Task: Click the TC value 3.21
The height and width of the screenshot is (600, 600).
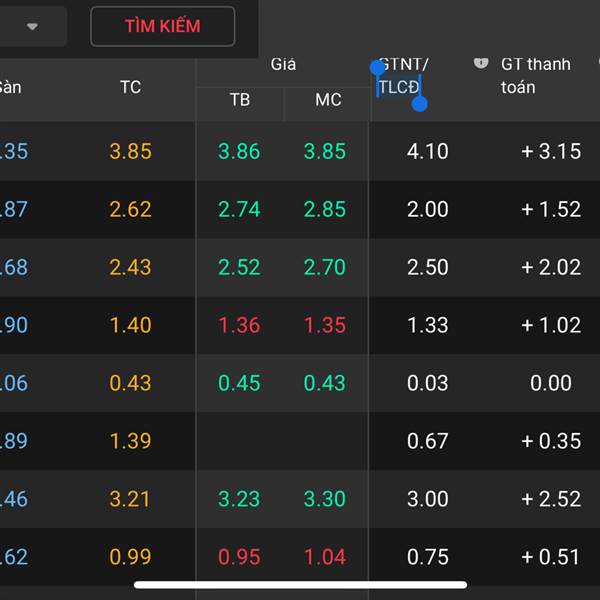Action: (130, 499)
